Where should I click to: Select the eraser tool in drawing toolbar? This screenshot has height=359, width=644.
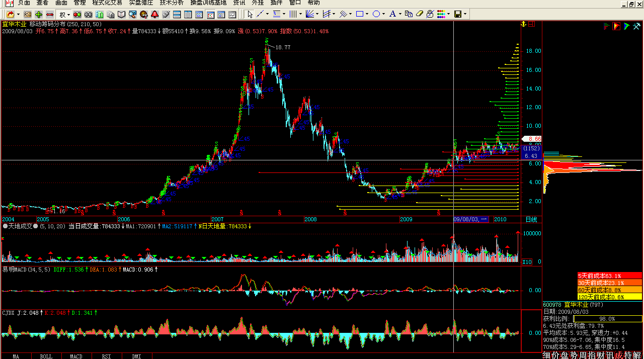click(420, 14)
